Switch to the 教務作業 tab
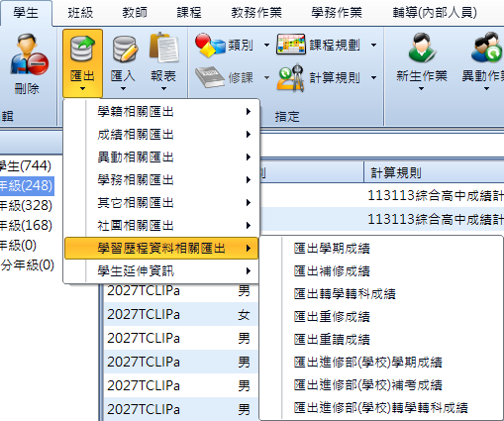Screen dimensions: 504x421 [256, 13]
